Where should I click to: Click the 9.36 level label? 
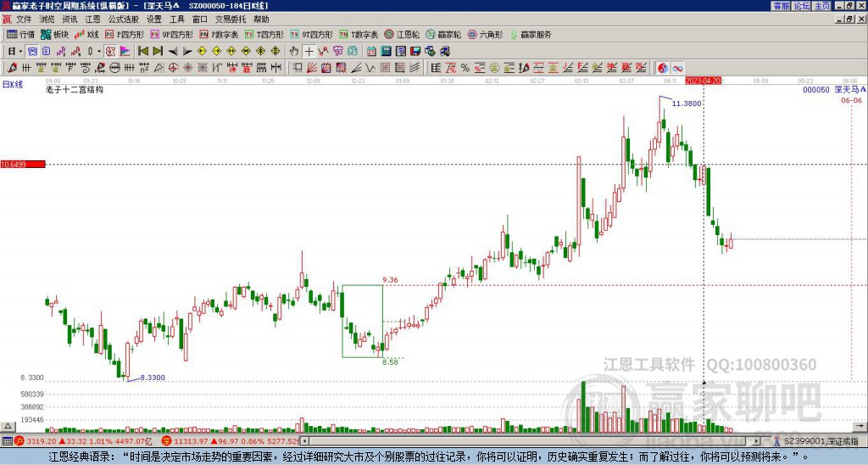coord(390,280)
